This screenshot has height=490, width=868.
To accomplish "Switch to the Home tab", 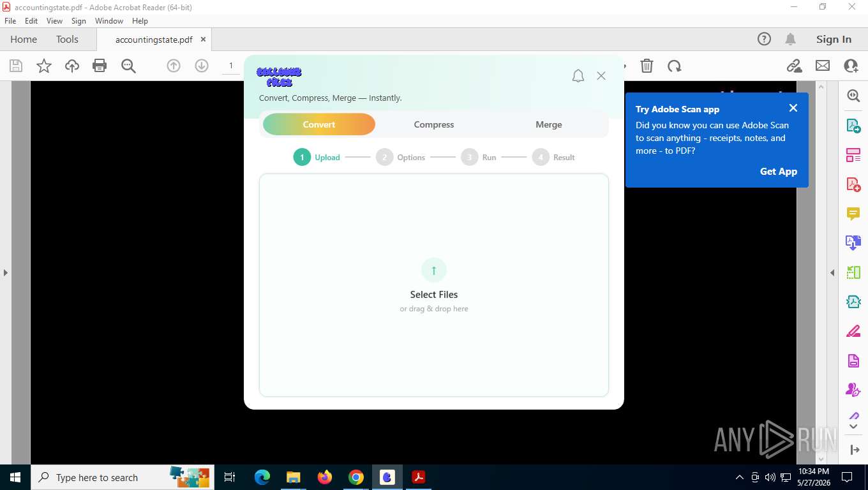I will [x=24, y=39].
